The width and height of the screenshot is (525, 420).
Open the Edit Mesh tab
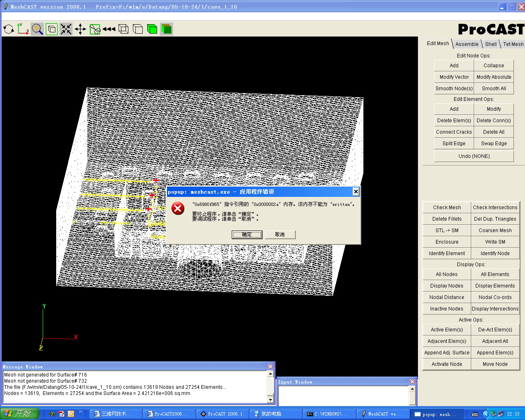click(438, 43)
